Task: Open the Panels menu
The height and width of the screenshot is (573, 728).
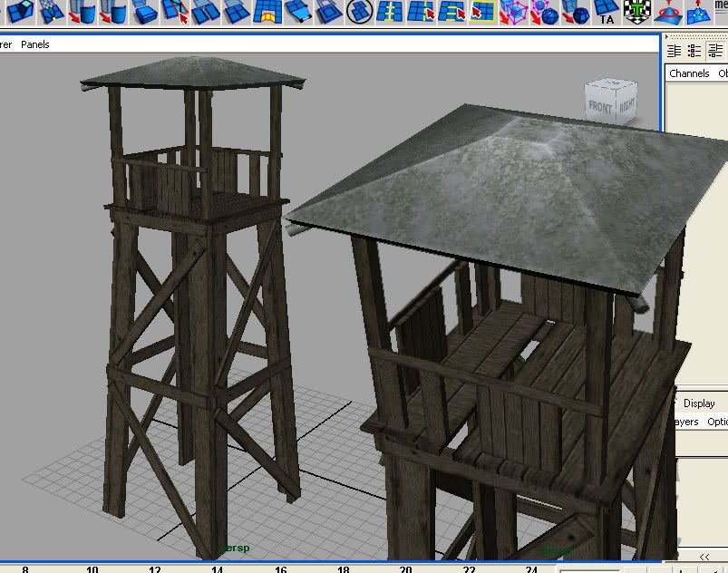Action: [x=34, y=44]
